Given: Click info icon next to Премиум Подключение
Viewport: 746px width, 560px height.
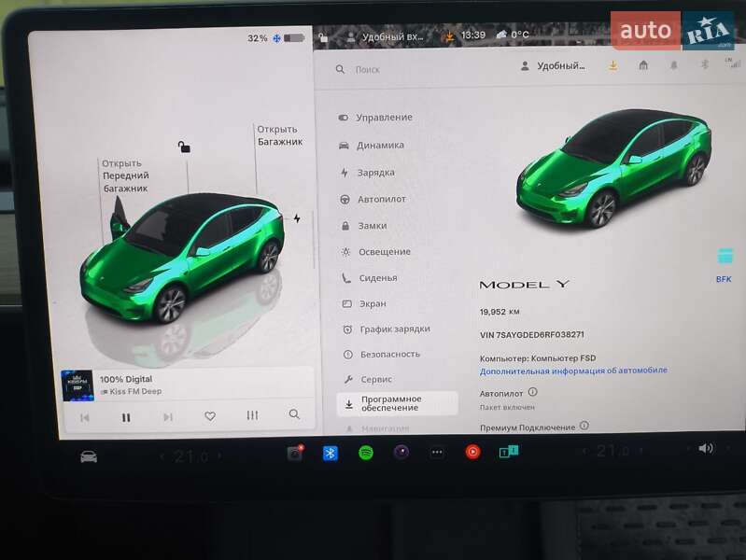Looking at the screenshot, I should 584,426.
